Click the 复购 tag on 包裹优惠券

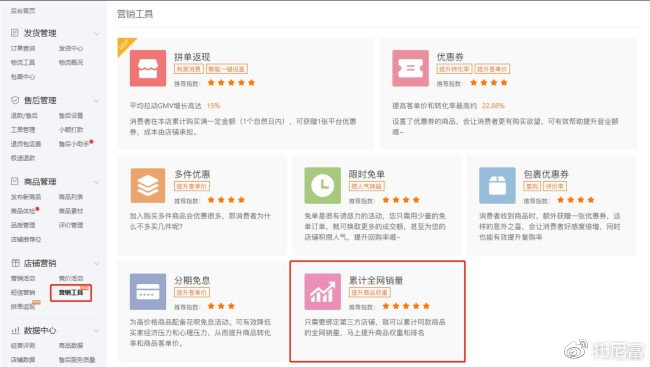coord(532,186)
